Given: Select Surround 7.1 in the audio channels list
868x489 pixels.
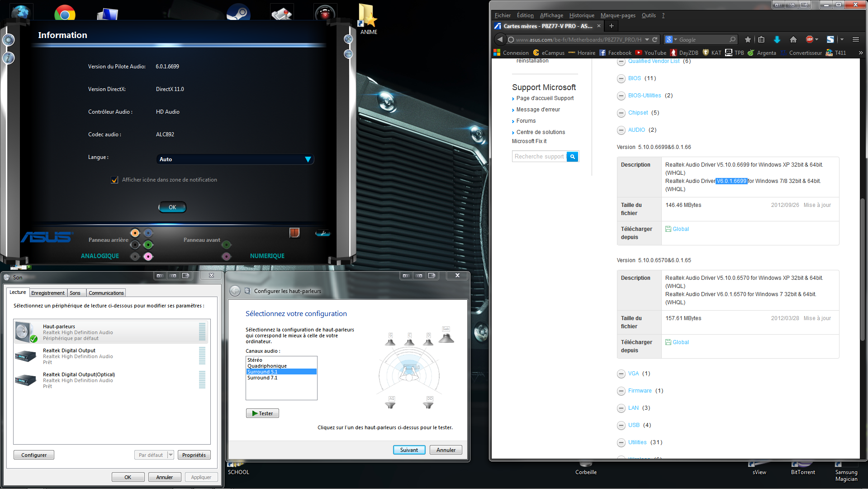Looking at the screenshot, I should click(262, 378).
